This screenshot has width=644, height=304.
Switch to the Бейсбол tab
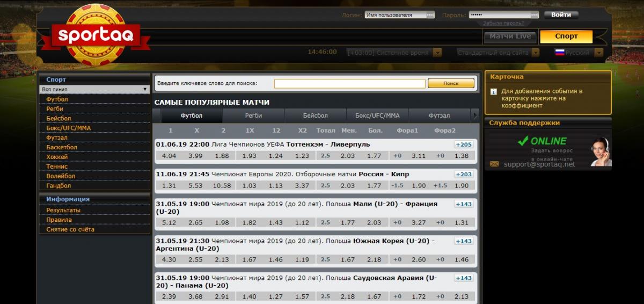[x=315, y=115]
